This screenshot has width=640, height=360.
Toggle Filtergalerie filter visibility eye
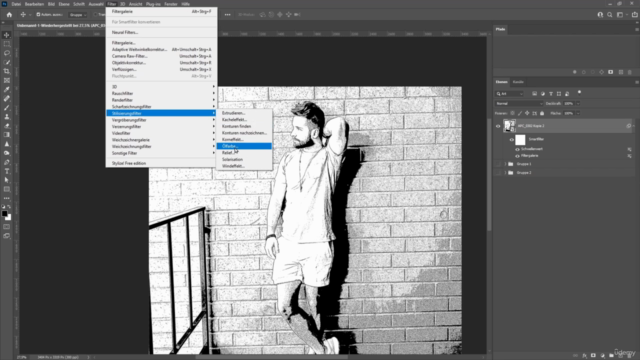click(x=517, y=156)
